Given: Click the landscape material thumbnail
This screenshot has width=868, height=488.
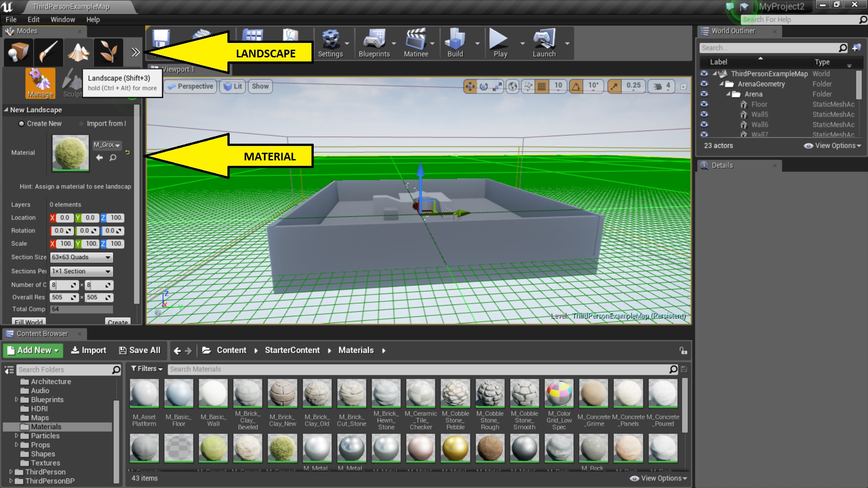Looking at the screenshot, I should tap(71, 153).
